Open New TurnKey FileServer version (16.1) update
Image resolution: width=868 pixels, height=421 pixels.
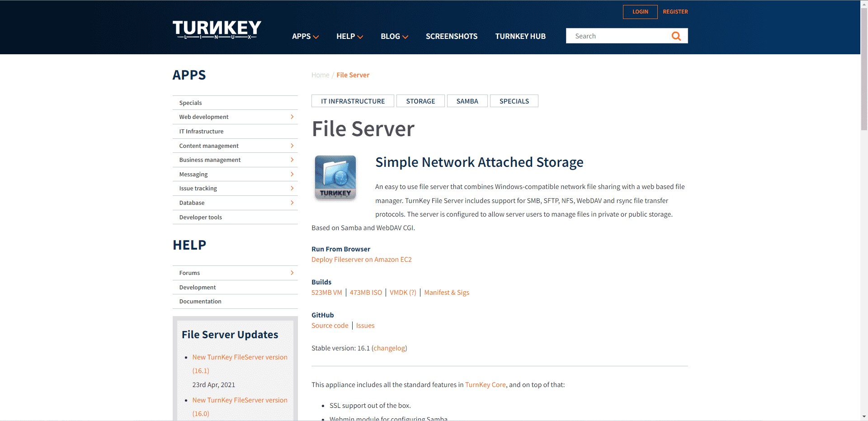point(240,364)
